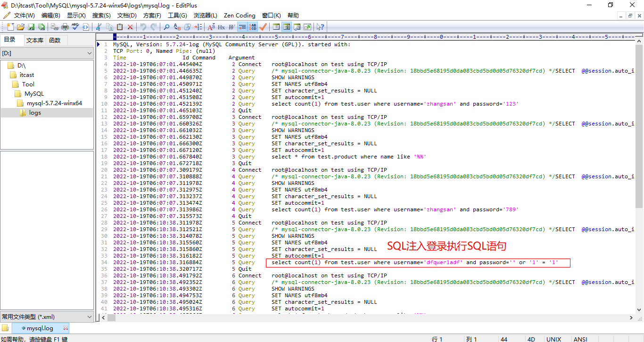The image size is (644, 342).
Task: Expand the file type filter (*.xml) dropdown
Action: click(x=47, y=317)
